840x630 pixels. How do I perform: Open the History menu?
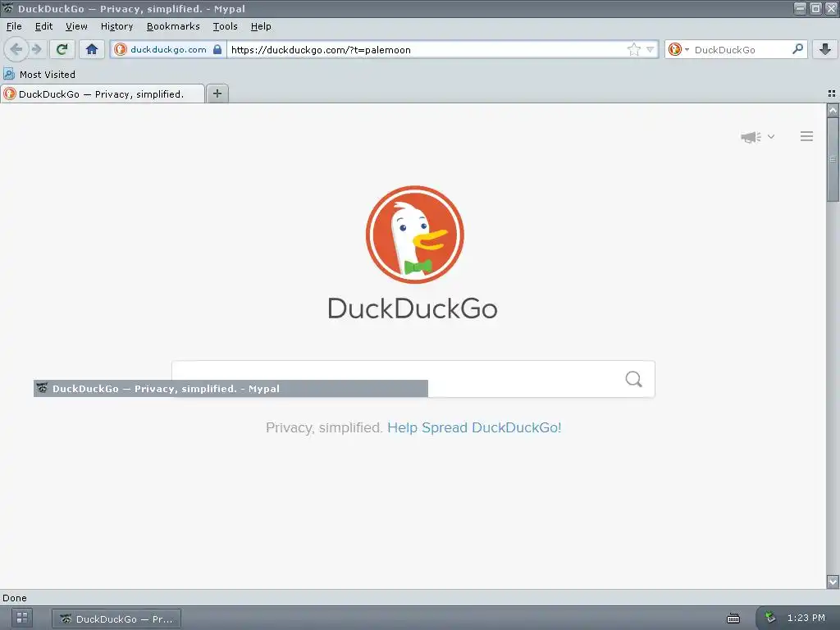[x=116, y=26]
